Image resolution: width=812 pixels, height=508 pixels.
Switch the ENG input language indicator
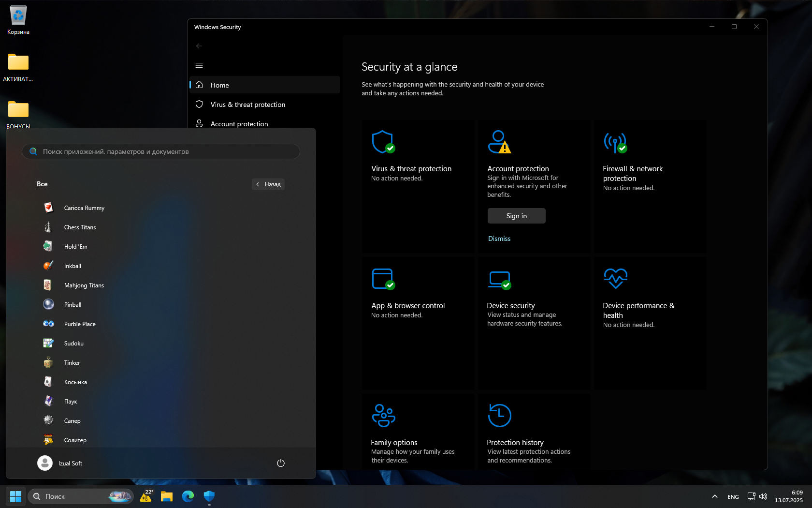(x=733, y=496)
